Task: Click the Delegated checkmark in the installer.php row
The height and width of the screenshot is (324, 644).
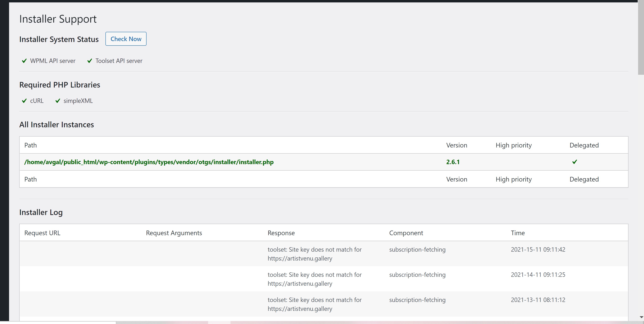Action: [x=574, y=162]
